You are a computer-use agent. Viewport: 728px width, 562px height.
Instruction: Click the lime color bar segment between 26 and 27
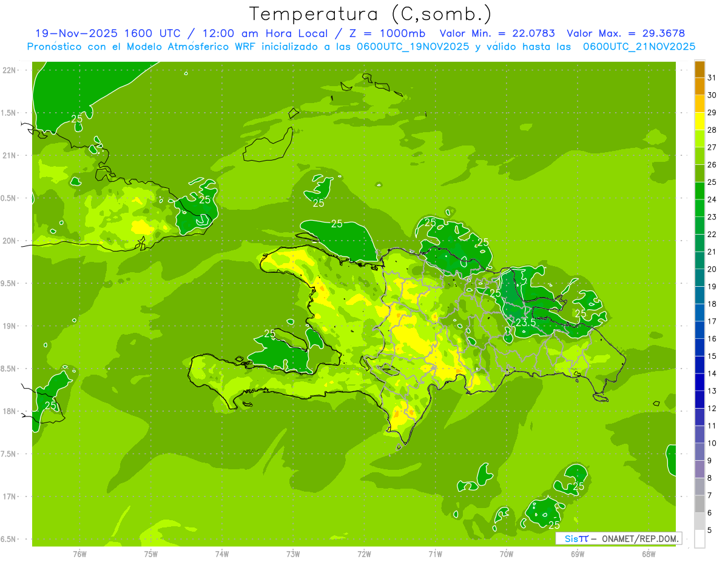(x=699, y=156)
